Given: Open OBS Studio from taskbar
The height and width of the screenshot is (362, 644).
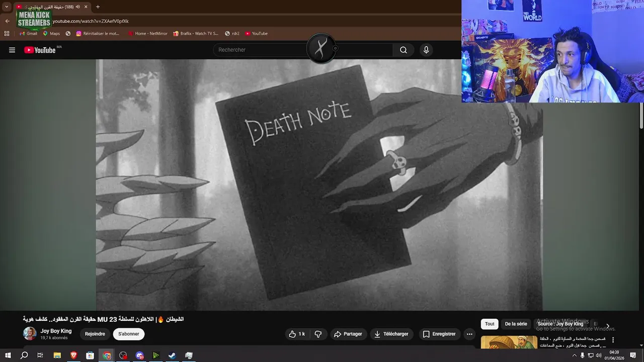Looking at the screenshot, I should [123, 355].
